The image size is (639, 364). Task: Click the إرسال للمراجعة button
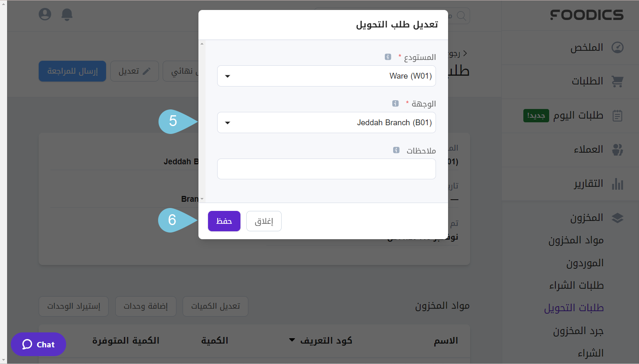click(x=72, y=71)
